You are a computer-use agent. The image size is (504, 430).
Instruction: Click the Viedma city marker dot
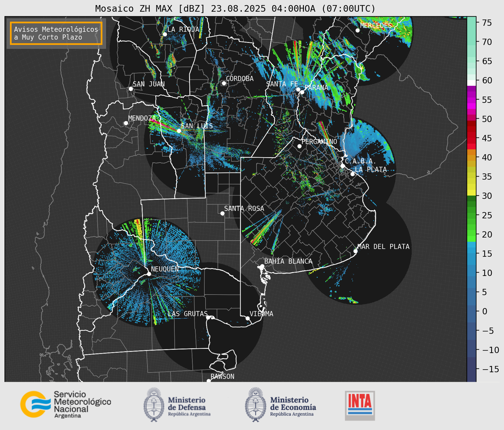(248, 318)
